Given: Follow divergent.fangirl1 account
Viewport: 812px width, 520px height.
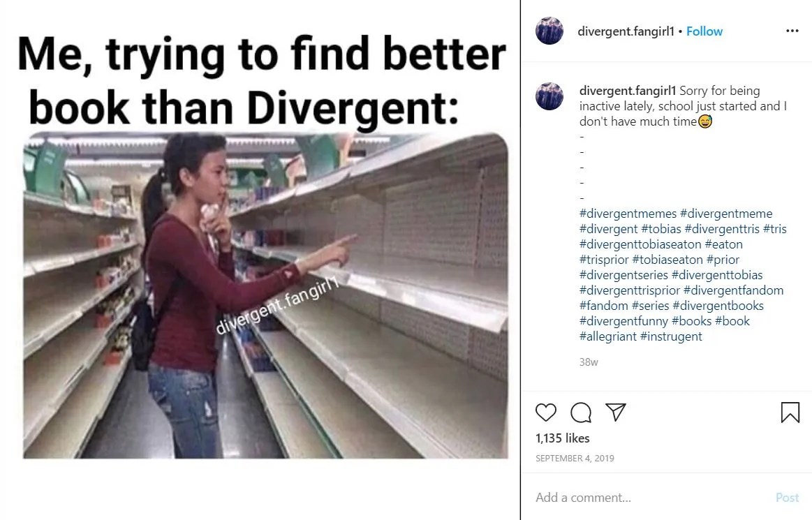Looking at the screenshot, I should coord(704,31).
